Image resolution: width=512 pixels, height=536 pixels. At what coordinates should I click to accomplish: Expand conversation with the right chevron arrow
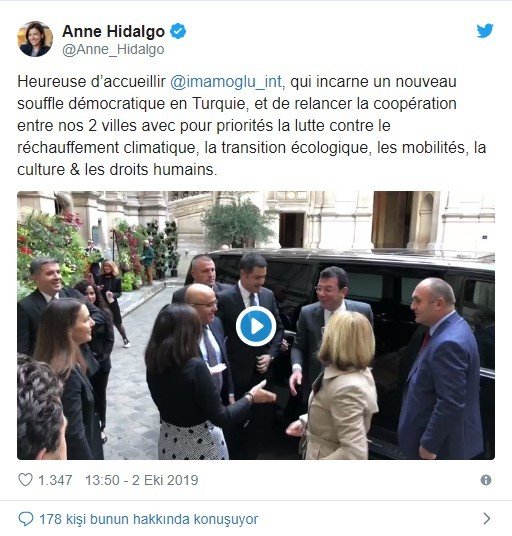coord(487,519)
